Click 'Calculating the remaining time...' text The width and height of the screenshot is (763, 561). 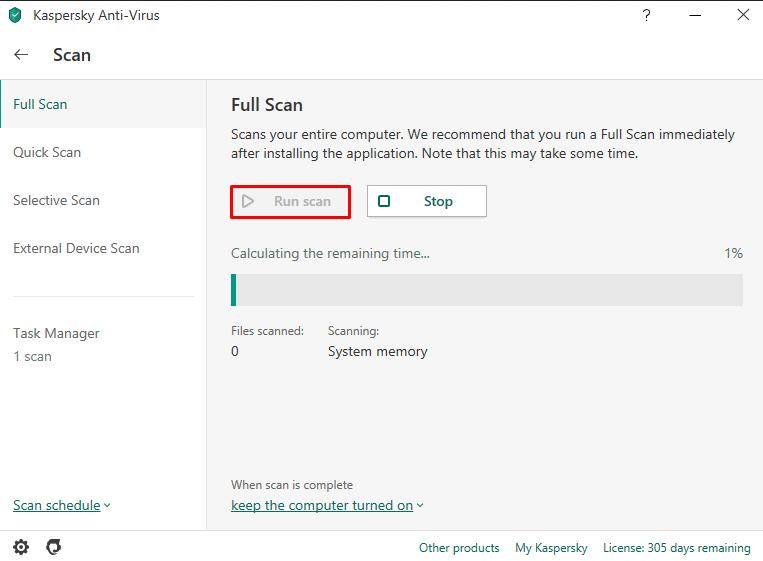click(x=330, y=253)
